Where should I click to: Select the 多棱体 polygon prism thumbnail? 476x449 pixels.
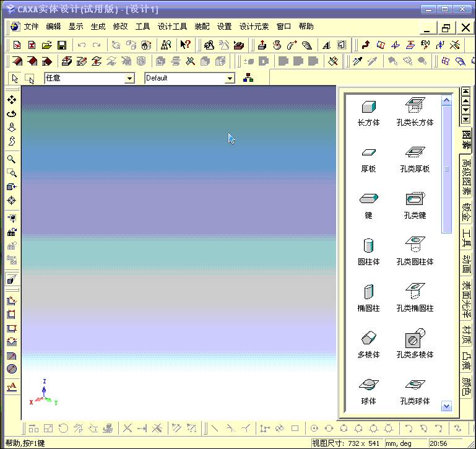pos(368,338)
